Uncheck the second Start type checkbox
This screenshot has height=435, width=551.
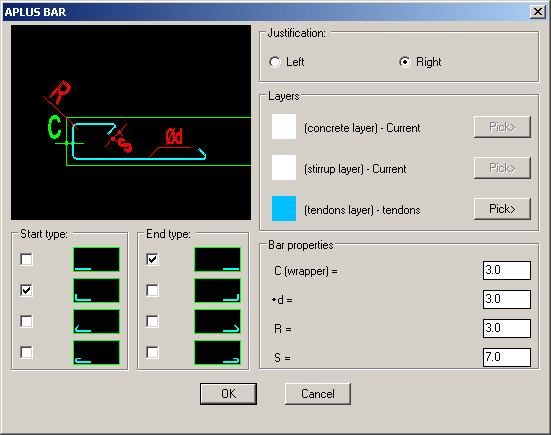(26, 290)
